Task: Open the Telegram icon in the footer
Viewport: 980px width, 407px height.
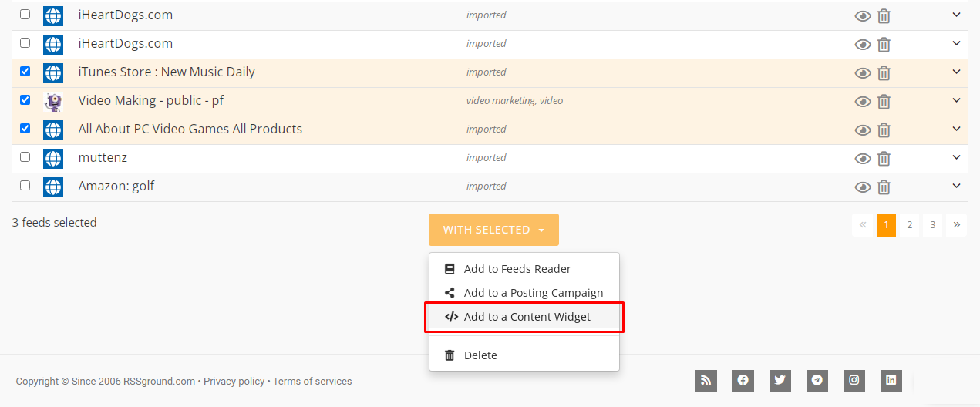Action: (817, 380)
